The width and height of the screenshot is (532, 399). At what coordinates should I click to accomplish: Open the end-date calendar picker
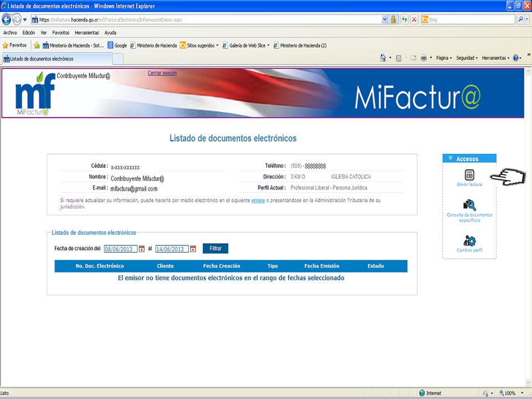193,249
